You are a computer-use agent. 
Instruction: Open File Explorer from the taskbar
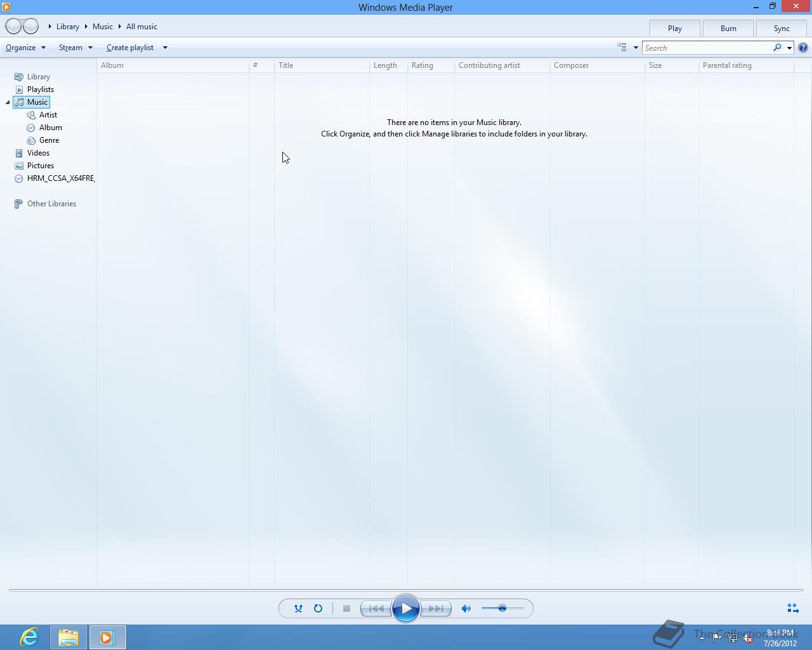click(x=68, y=637)
